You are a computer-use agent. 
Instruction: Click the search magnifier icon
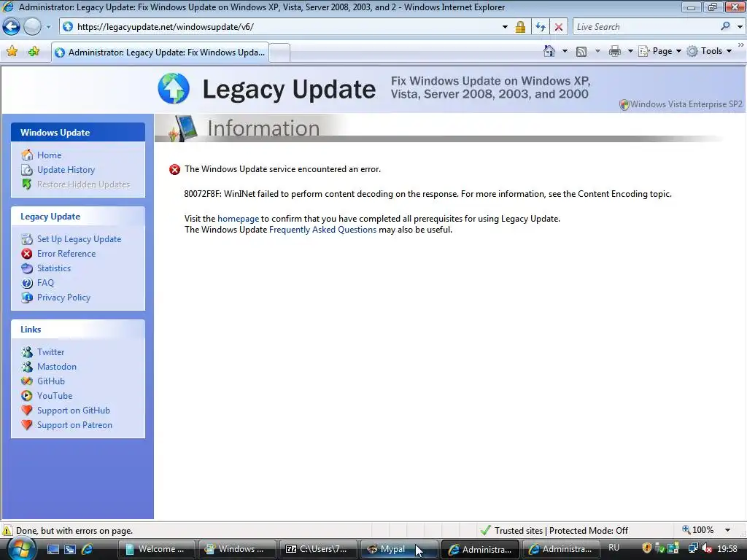coord(726,27)
